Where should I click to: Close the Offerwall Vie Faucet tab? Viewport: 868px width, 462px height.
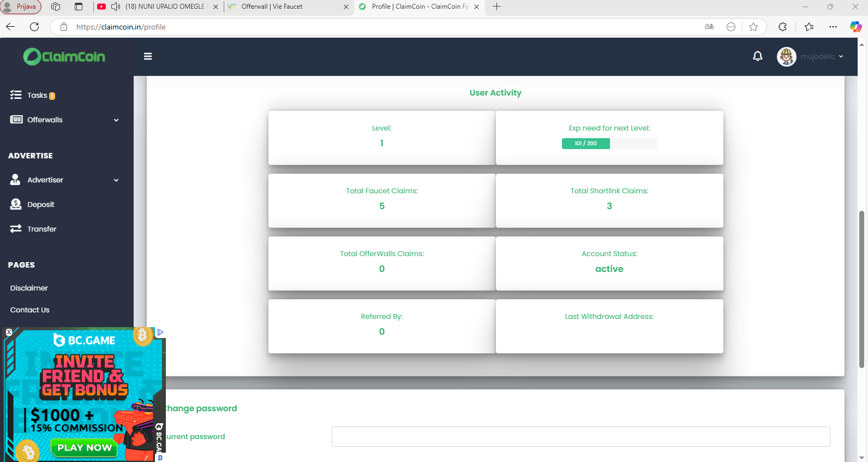pos(346,7)
